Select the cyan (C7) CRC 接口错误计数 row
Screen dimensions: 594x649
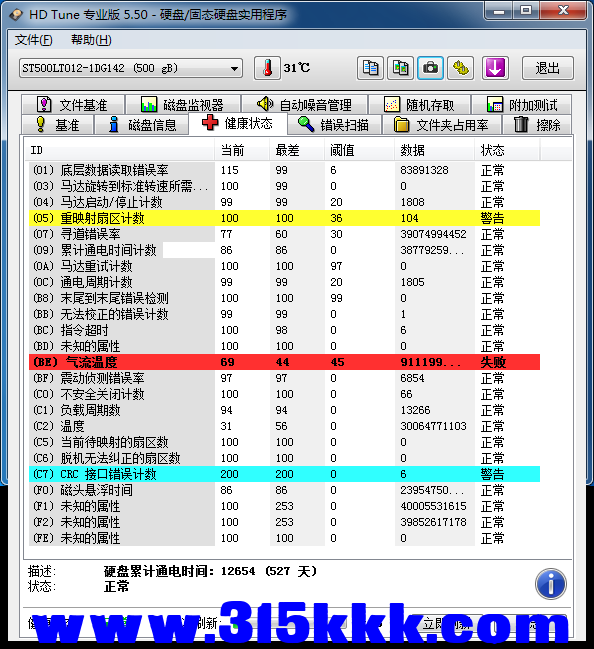pos(284,474)
